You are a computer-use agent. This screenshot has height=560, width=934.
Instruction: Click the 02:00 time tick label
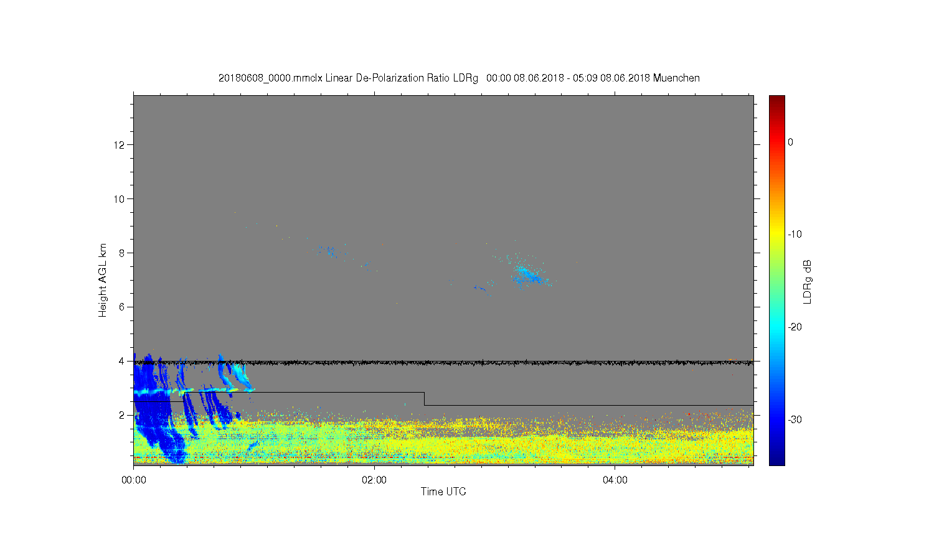click(x=374, y=480)
